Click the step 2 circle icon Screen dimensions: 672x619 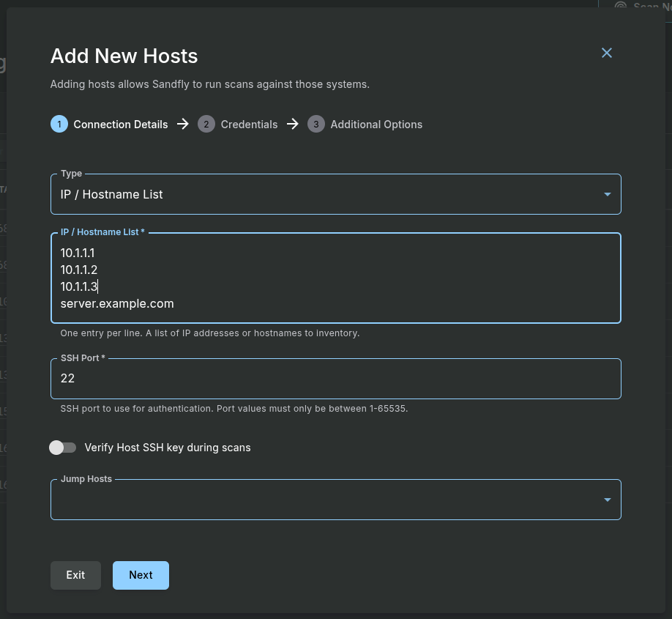(x=206, y=125)
